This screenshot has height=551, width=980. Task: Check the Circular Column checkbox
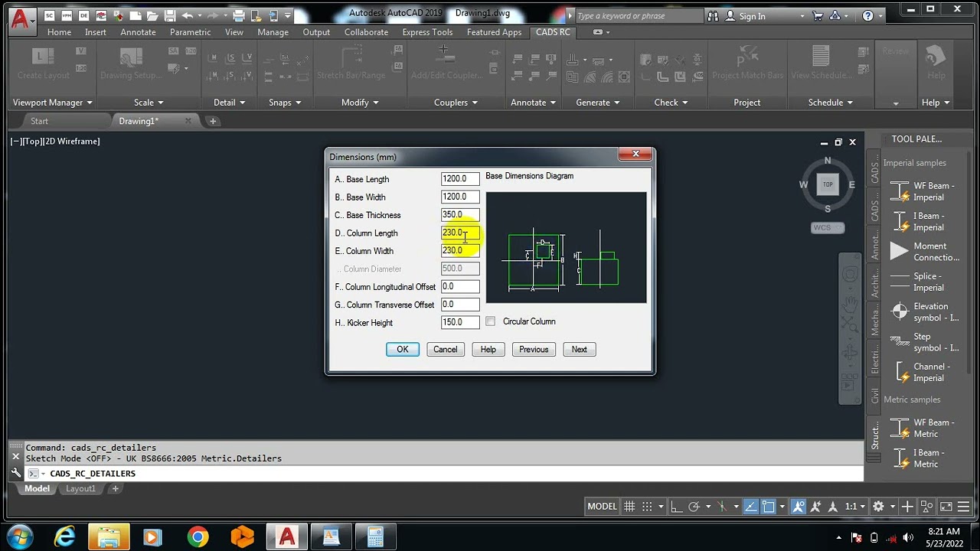tap(490, 321)
